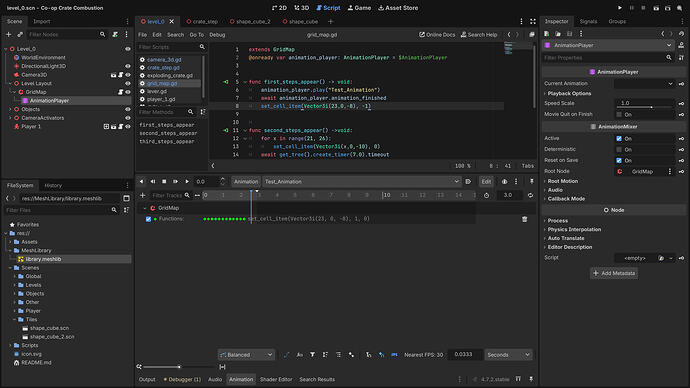Open the Animation tools button
Image resolution: width=690 pixels, height=388 pixels.
click(246, 181)
